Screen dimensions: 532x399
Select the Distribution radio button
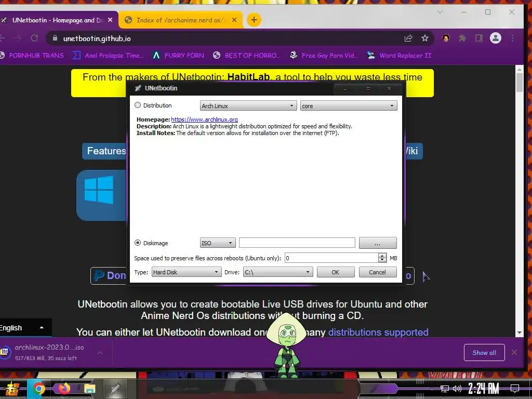[137, 105]
